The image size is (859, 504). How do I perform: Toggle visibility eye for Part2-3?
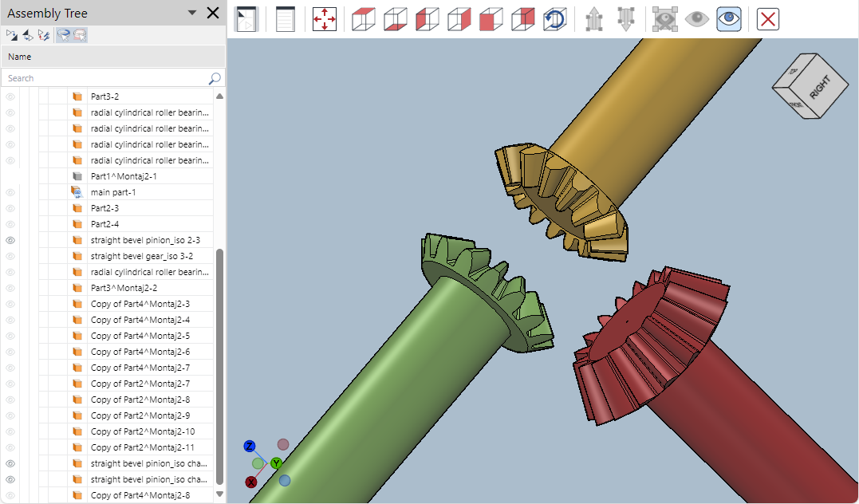(x=10, y=208)
